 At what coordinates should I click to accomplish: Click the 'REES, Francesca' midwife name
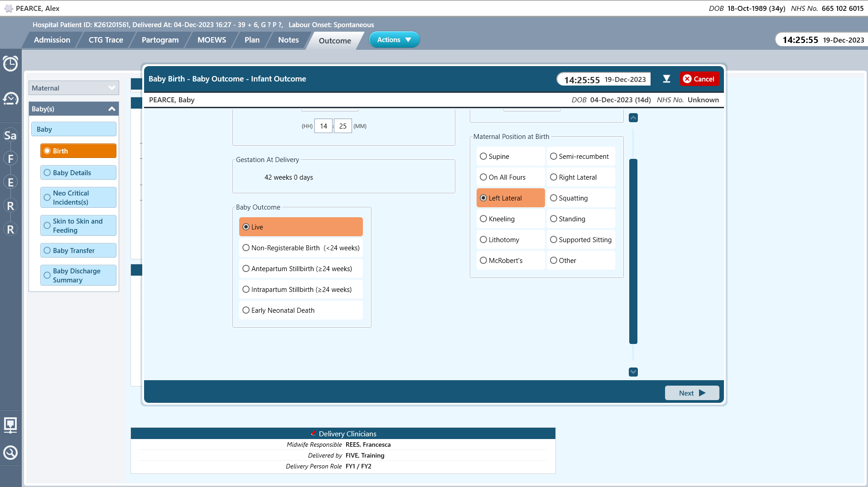point(368,444)
